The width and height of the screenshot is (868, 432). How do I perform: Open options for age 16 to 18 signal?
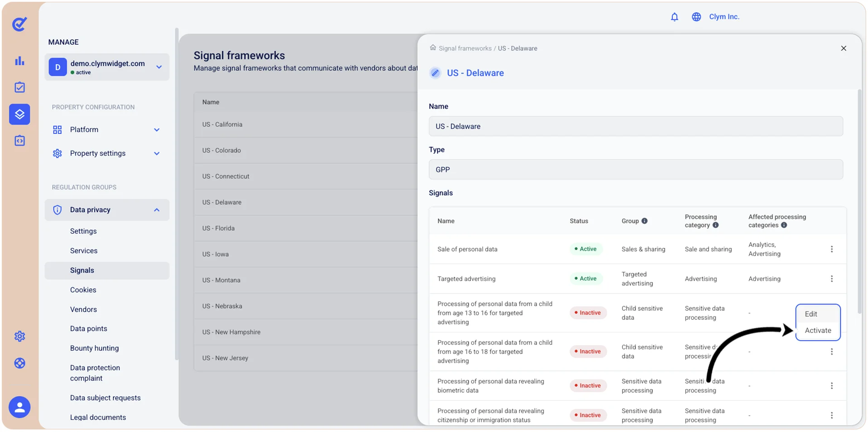832,351
